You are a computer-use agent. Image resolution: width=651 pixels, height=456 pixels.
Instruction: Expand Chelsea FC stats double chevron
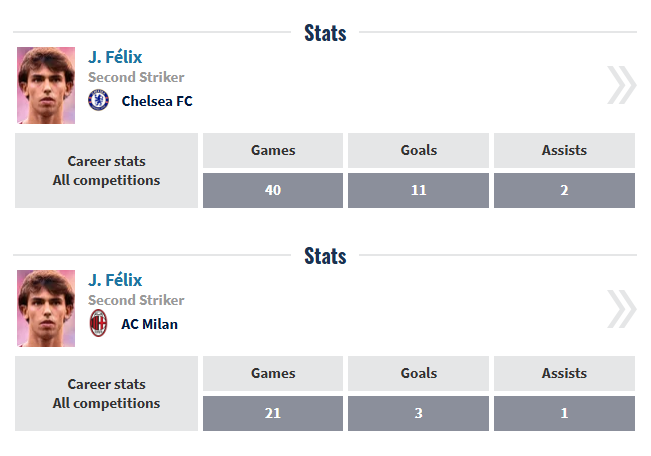pos(620,85)
